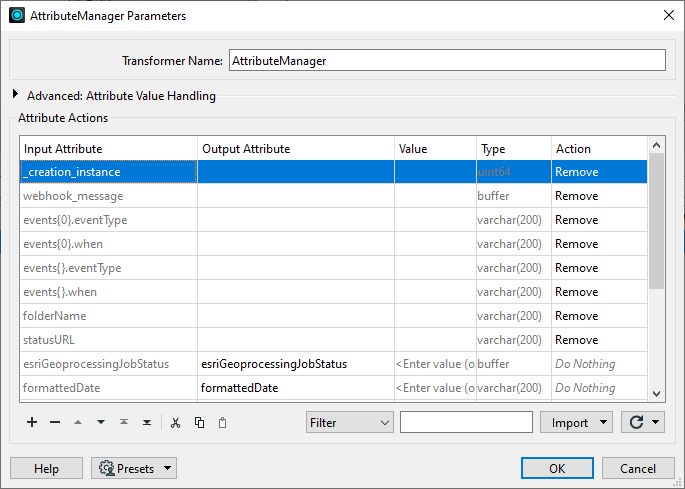Click the Remove action for _creation_instance

point(599,172)
